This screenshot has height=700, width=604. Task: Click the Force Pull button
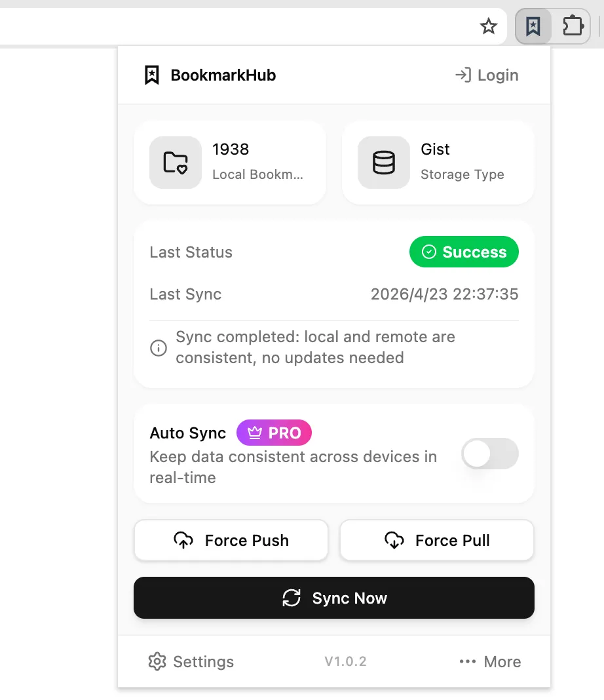click(436, 540)
